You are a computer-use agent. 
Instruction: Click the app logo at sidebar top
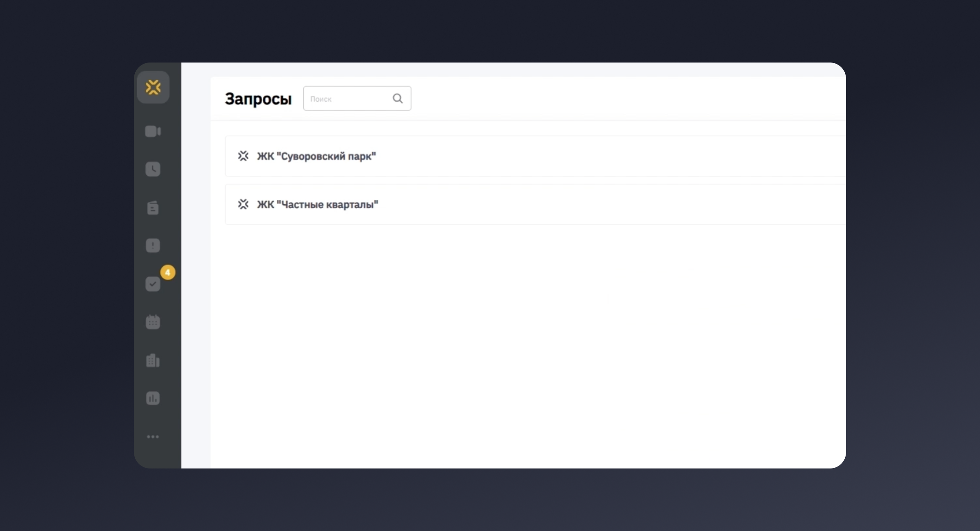(153, 87)
